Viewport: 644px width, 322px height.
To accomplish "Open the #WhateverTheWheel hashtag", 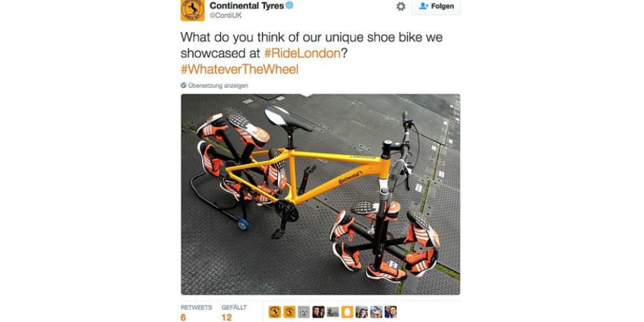I will 239,70.
